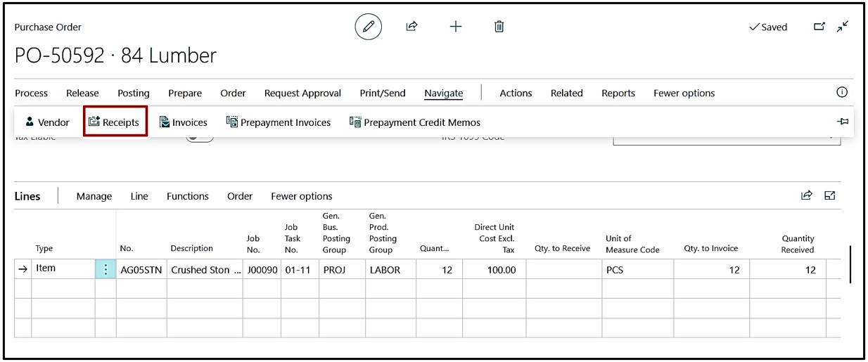Click the Qty. to Receive cell
This screenshot has height=362, width=868.
(562, 269)
